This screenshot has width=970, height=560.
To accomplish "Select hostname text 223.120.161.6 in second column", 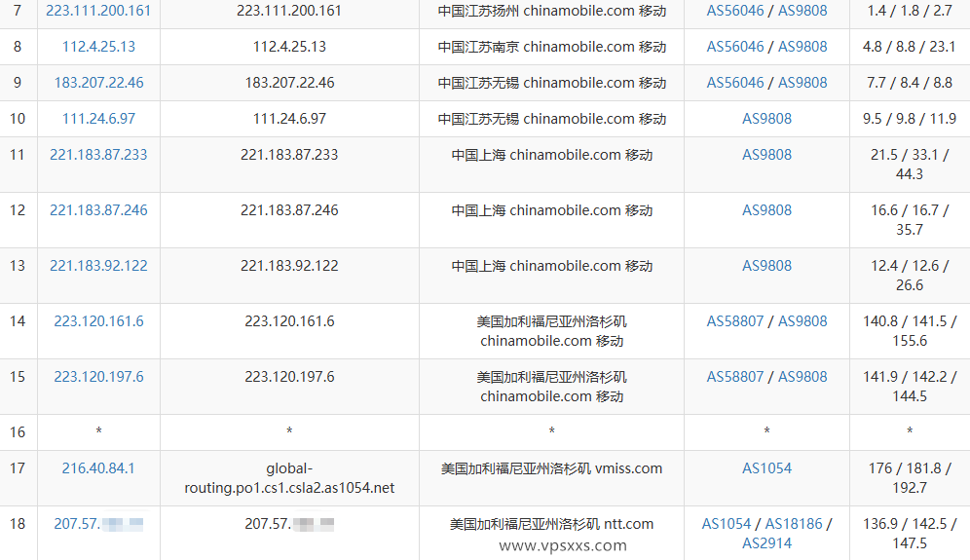I will tap(289, 321).
